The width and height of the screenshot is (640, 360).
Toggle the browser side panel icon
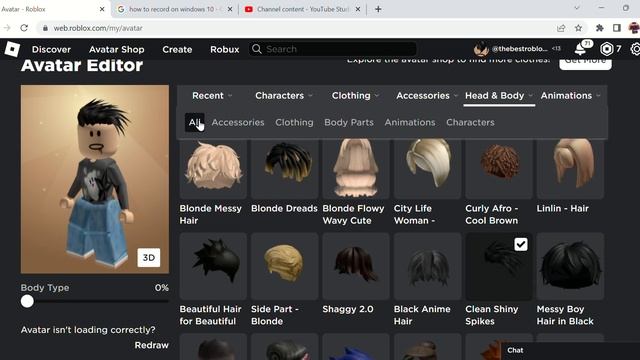pos(617,28)
